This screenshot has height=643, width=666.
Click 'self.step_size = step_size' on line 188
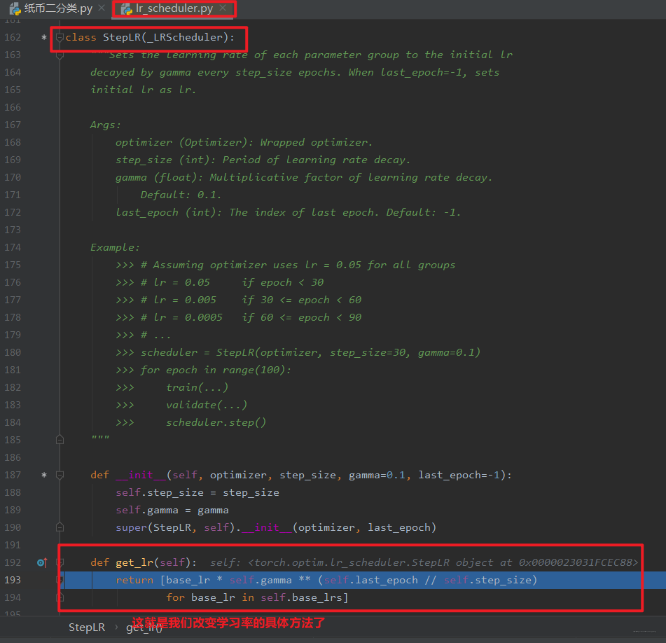[198, 493]
